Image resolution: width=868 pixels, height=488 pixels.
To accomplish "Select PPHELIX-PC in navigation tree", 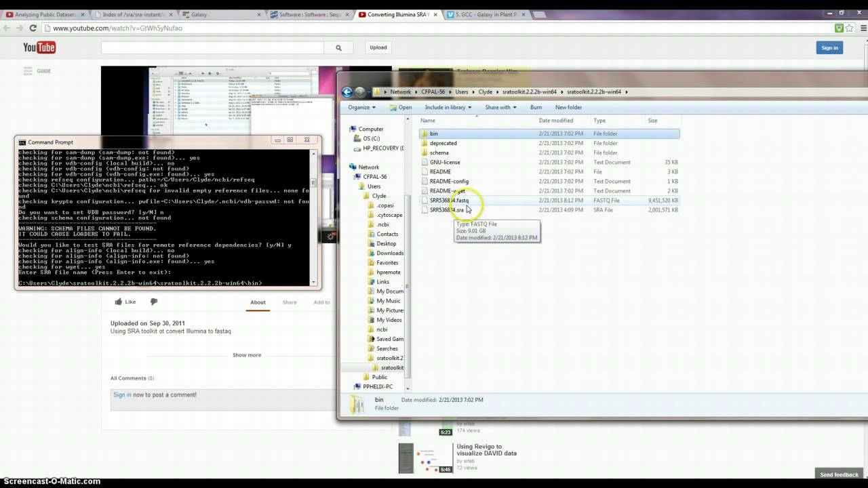I will click(378, 386).
